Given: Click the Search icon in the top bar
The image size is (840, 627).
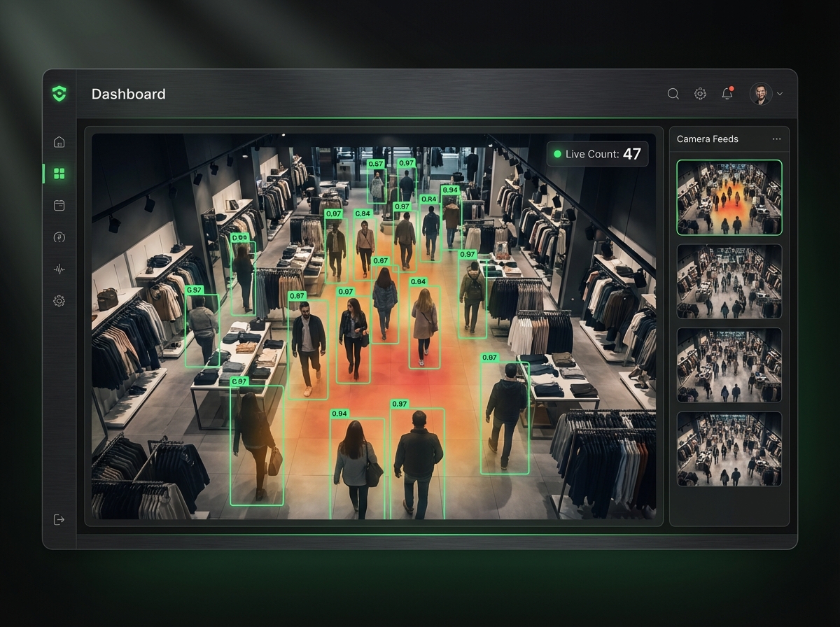Looking at the screenshot, I should 673,94.
